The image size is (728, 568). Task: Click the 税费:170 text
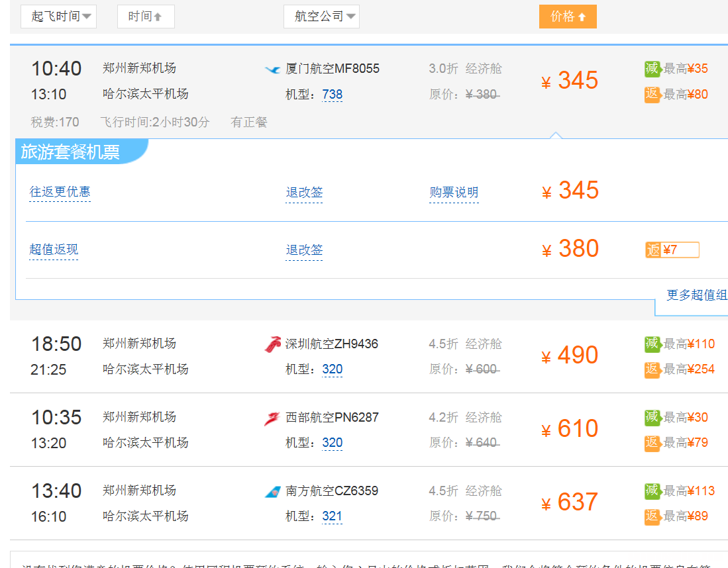(55, 122)
